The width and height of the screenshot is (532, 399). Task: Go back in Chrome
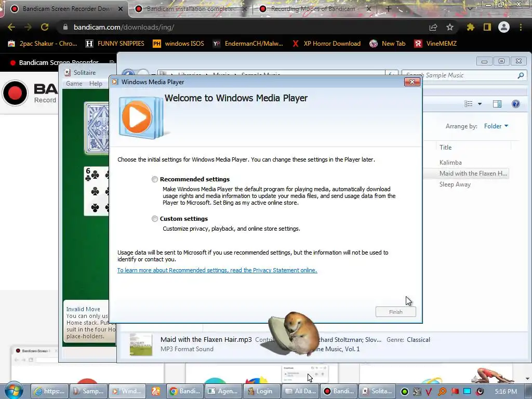(x=11, y=27)
